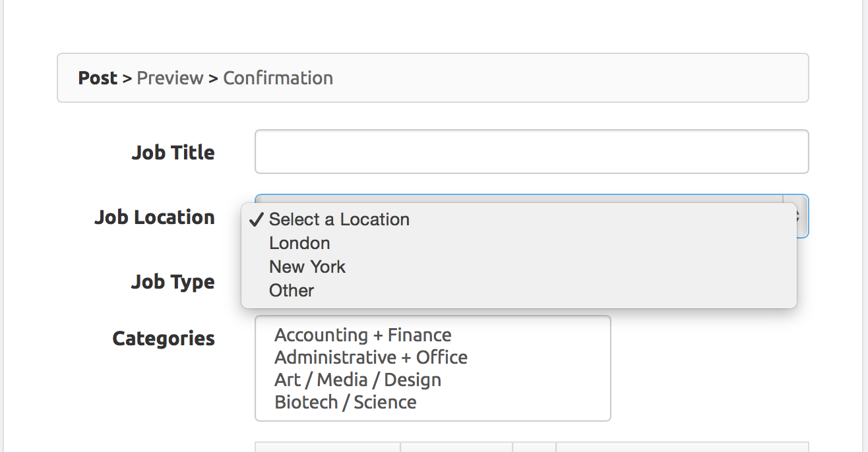Focus the Job Title text field
868x452 pixels.
531,152
